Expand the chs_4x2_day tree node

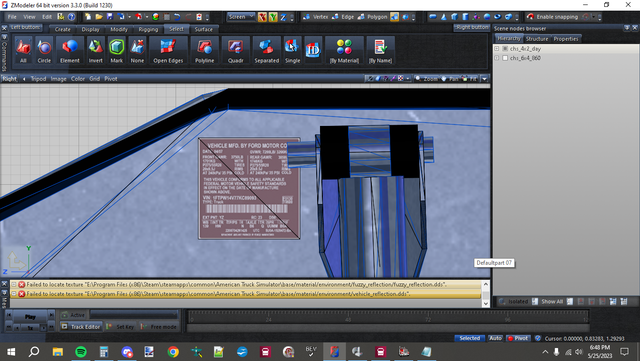(497, 49)
